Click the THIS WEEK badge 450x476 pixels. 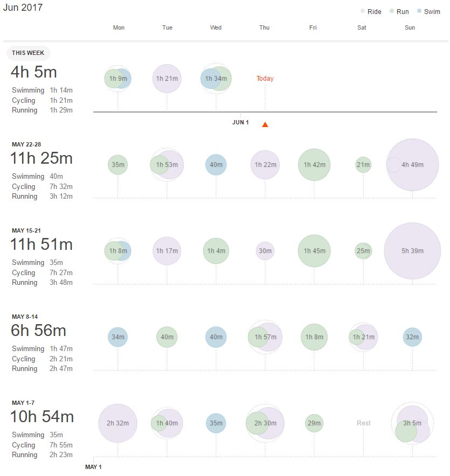[28, 53]
